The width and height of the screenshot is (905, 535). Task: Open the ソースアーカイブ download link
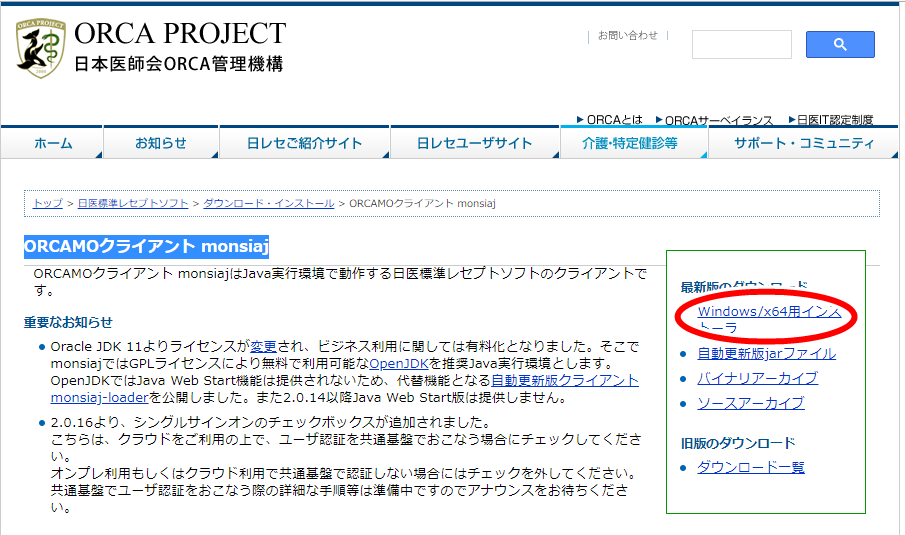[750, 403]
